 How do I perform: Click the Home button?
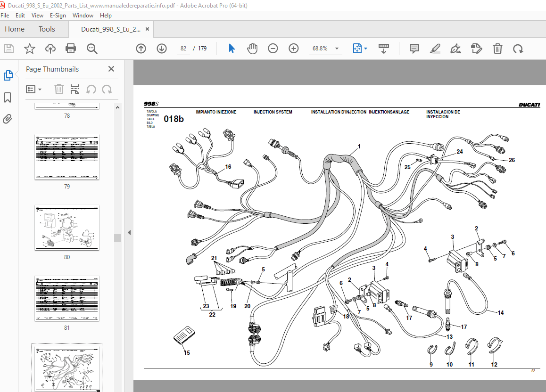15,29
